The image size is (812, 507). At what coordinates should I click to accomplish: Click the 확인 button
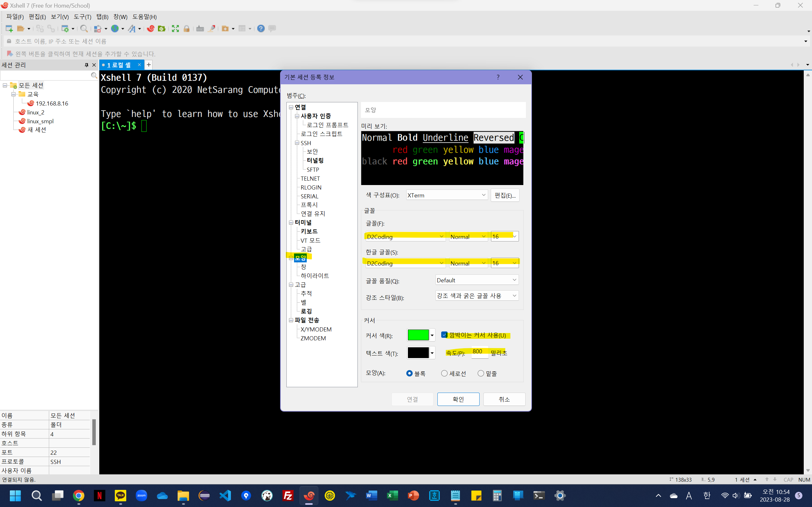point(458,399)
